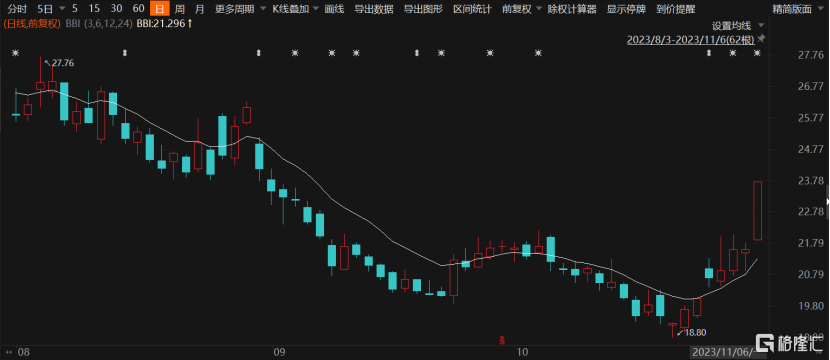Open the 除权计算器 calculator
The image size is (830, 360).
point(572,9)
